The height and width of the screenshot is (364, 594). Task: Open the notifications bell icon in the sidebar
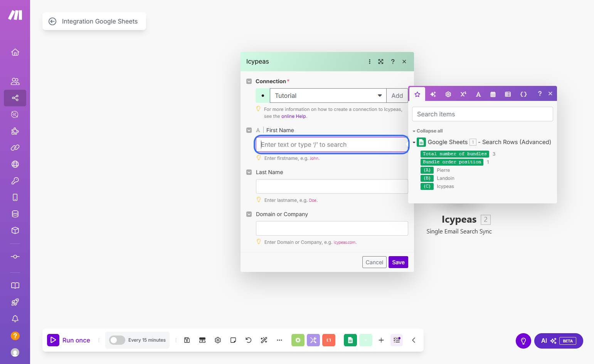[x=15, y=319]
